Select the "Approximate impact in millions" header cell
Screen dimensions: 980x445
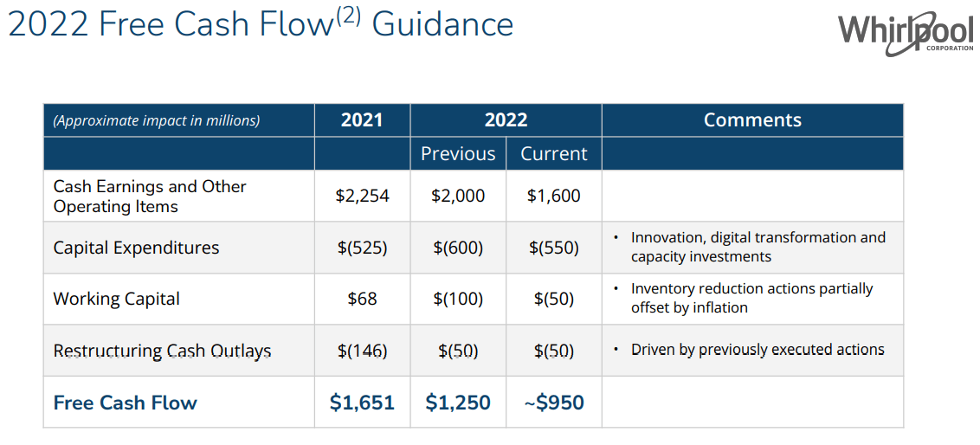pyautogui.click(x=157, y=120)
